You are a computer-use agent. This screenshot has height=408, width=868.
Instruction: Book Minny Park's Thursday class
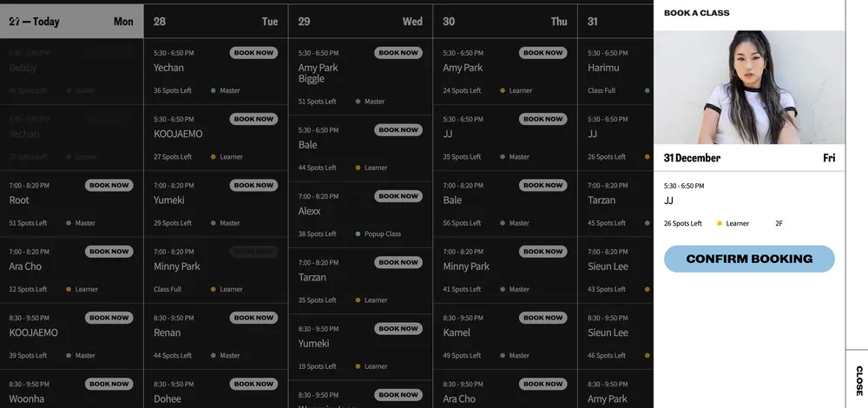tap(543, 252)
